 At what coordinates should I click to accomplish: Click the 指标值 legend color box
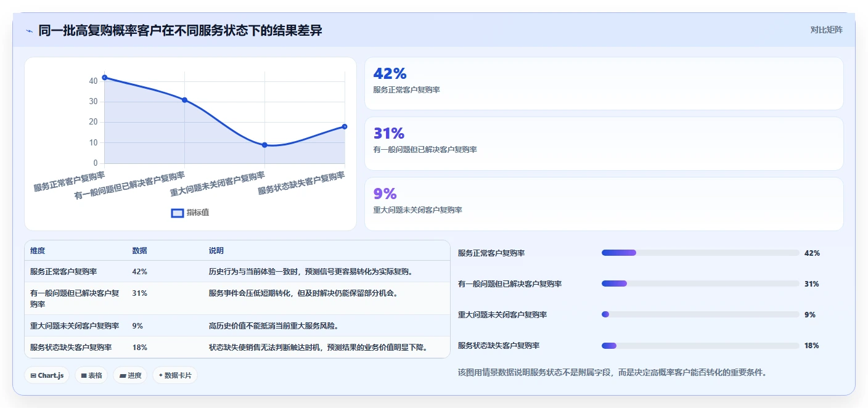tap(178, 213)
